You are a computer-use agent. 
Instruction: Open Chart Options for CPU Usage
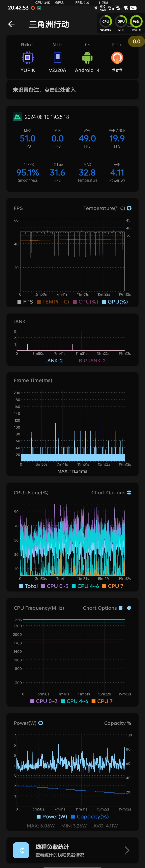click(x=111, y=492)
